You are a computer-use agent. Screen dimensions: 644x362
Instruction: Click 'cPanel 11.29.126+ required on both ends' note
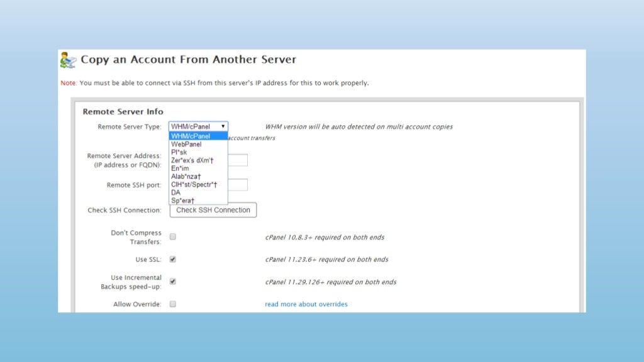[x=331, y=282]
